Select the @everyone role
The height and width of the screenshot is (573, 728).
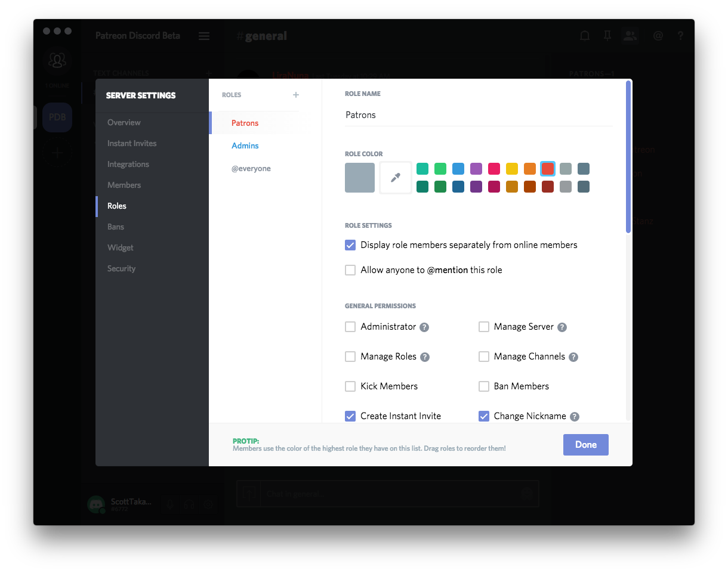pos(251,169)
